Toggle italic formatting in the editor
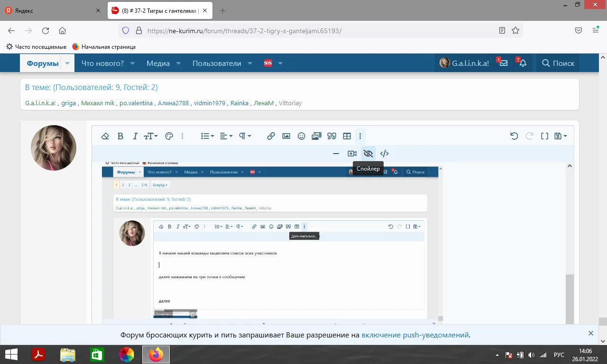 click(x=135, y=136)
